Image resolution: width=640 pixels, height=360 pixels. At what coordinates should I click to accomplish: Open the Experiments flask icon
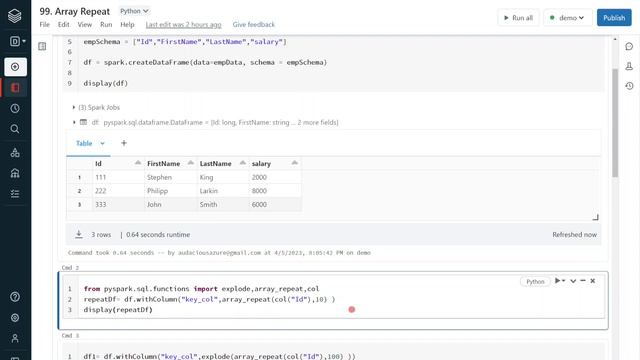coord(629,66)
